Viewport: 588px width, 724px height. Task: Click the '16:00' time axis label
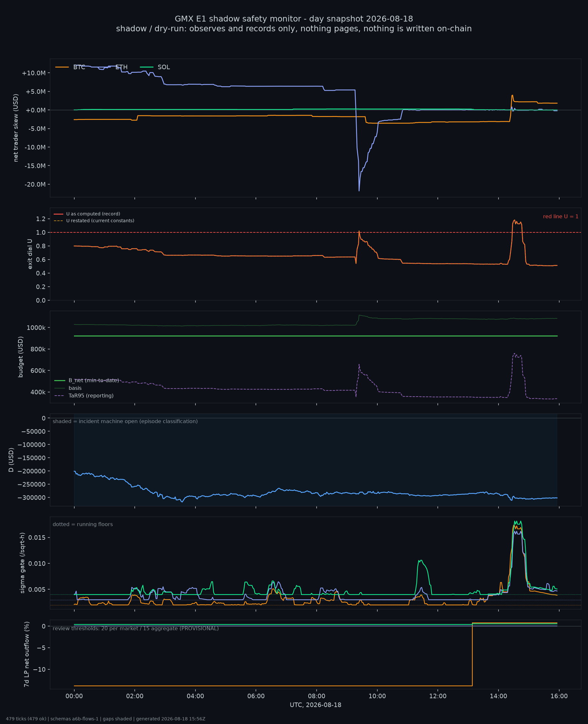[x=559, y=697]
